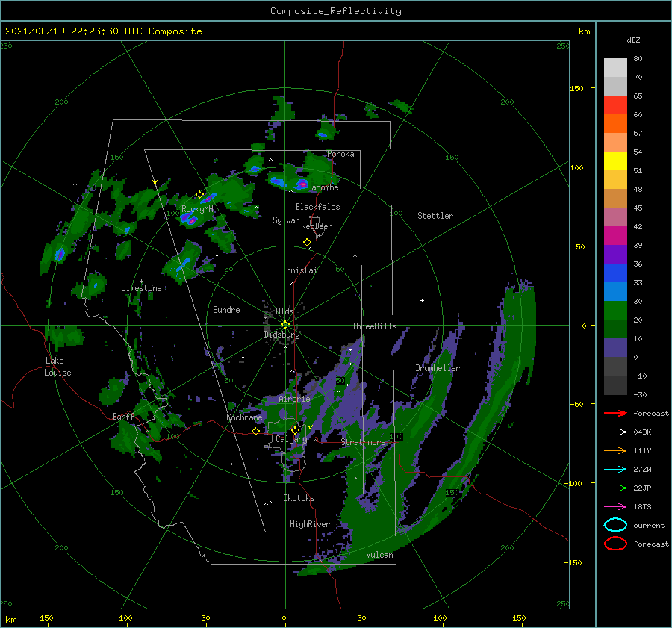Click the red forecast arrow legend icon
672x628 pixels.
click(615, 413)
